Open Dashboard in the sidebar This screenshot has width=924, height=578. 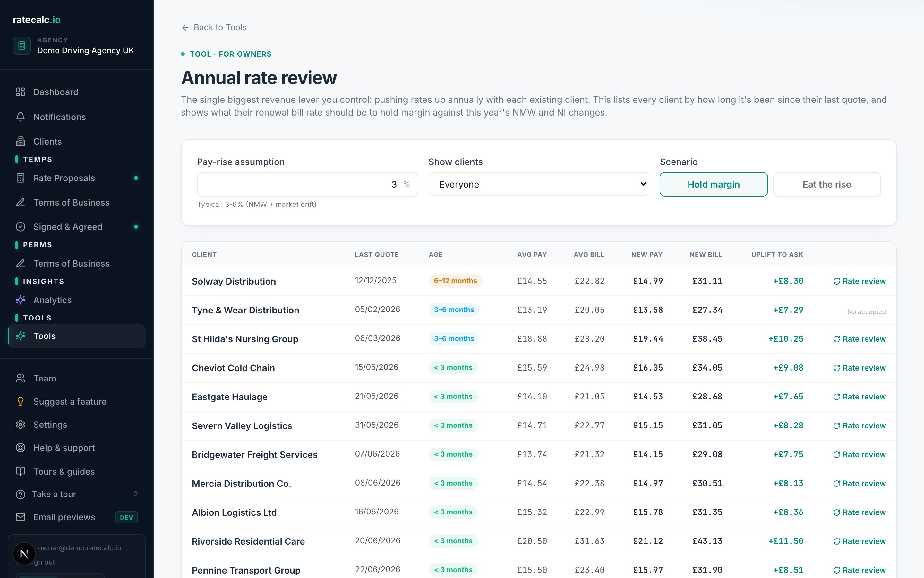click(x=76, y=92)
